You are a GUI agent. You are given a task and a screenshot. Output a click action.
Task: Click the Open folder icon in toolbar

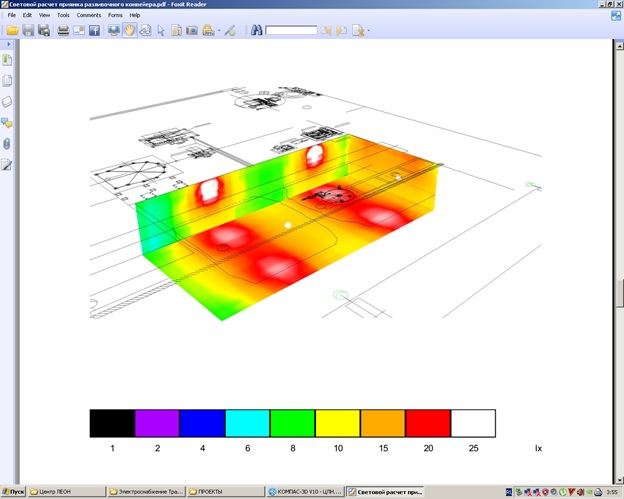tap(12, 30)
